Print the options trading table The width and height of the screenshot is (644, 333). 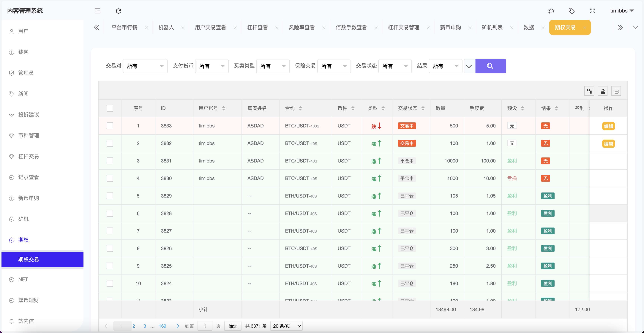tap(616, 91)
